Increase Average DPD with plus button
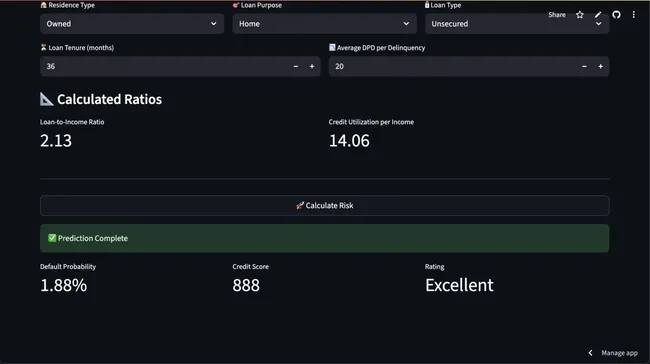Viewport: 650px width, 364px height. 600,66
